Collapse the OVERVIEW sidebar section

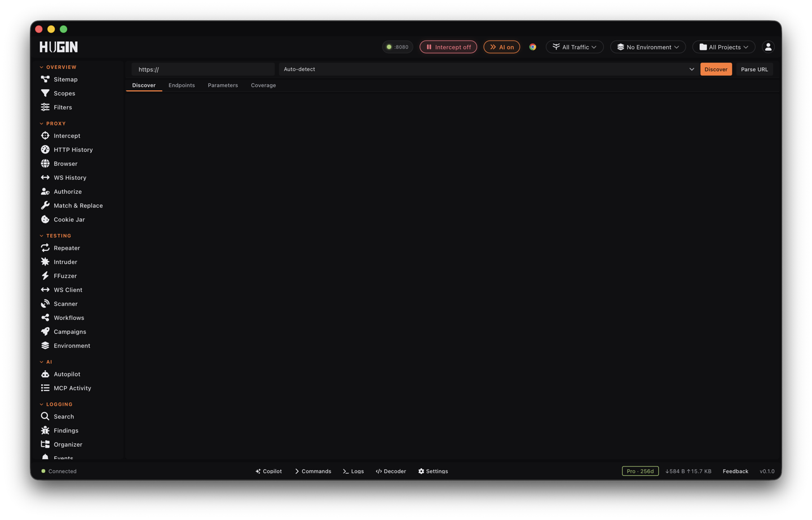click(58, 67)
